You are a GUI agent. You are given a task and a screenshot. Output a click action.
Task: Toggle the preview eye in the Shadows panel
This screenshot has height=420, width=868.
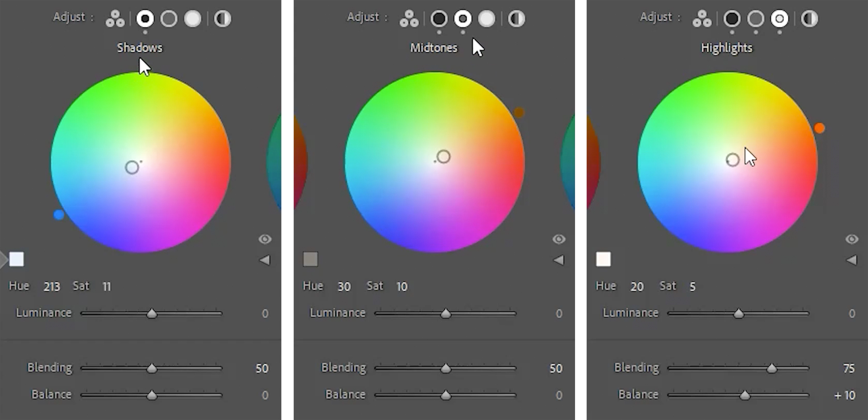tap(265, 239)
